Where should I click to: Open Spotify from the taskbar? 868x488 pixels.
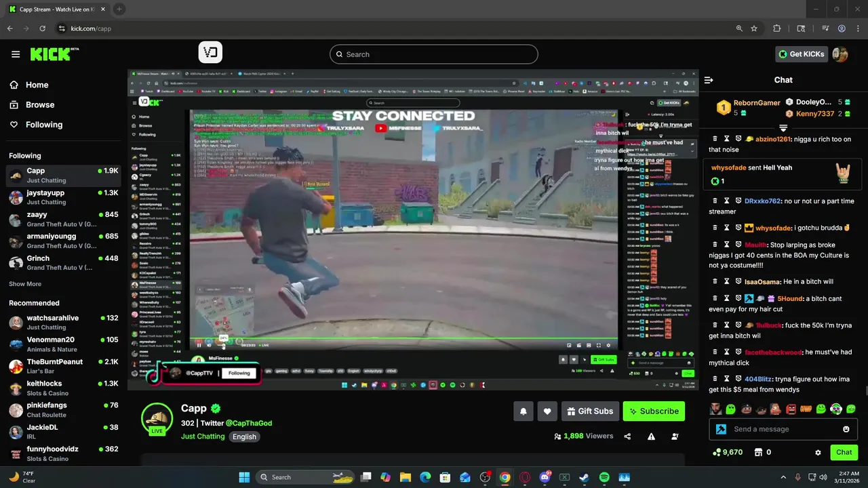click(x=604, y=477)
